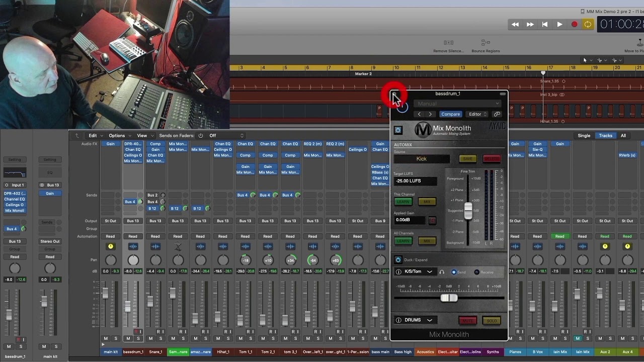Click the Rewind transport button
This screenshot has width=644, height=362.
515,24
